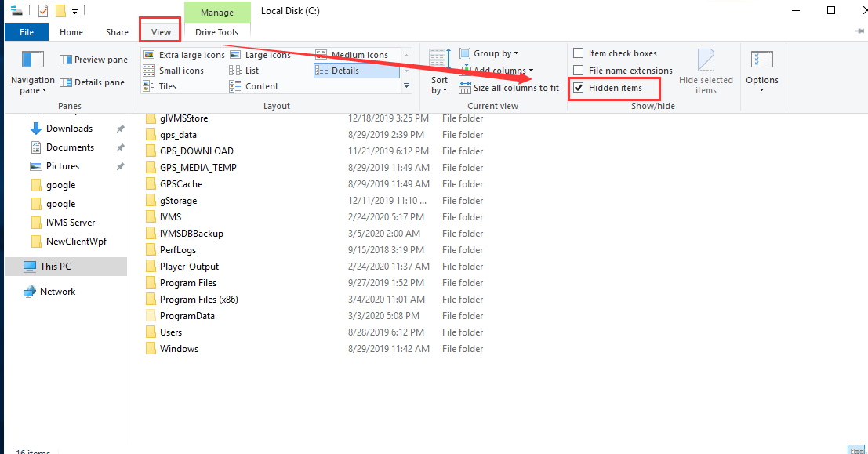Click the Users folder icon
The width and height of the screenshot is (868, 454).
pyautogui.click(x=151, y=332)
